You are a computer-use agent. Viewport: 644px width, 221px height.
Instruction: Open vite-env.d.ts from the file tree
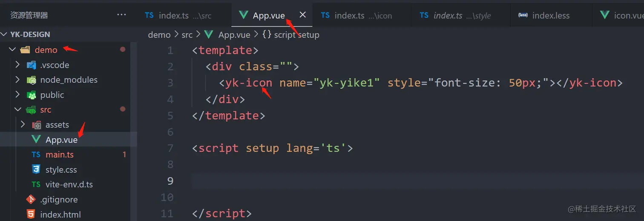click(69, 184)
